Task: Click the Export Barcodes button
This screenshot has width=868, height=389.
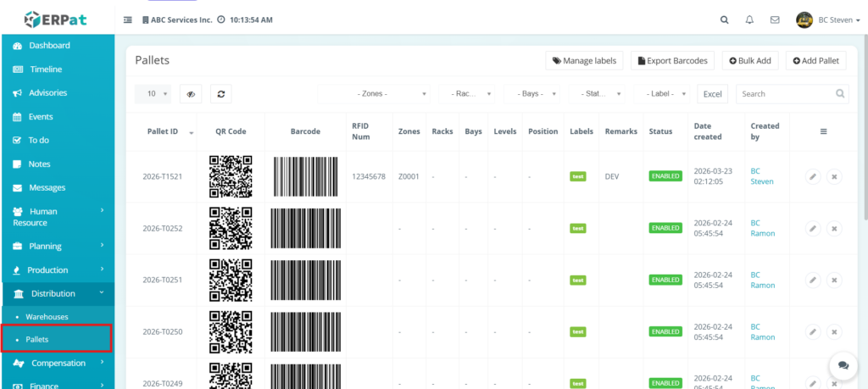Action: coord(672,61)
